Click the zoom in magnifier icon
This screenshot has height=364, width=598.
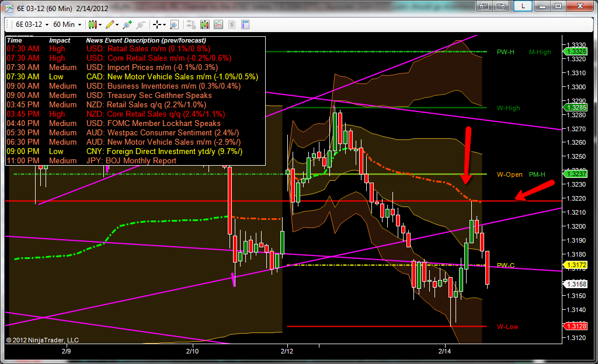(127, 24)
